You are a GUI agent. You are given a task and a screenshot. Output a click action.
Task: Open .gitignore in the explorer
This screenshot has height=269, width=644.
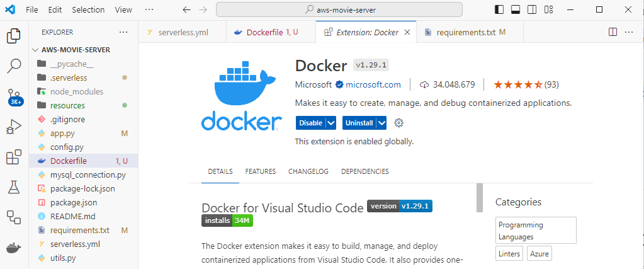(83, 119)
